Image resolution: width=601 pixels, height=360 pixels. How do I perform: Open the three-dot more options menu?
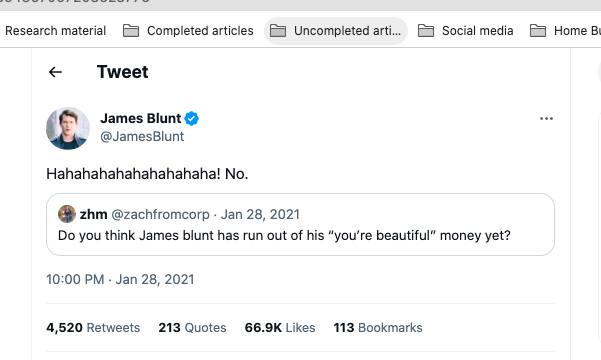click(x=546, y=118)
